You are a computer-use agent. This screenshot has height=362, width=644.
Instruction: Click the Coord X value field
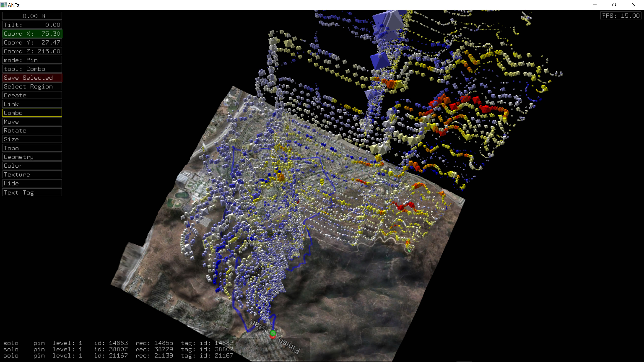click(32, 34)
